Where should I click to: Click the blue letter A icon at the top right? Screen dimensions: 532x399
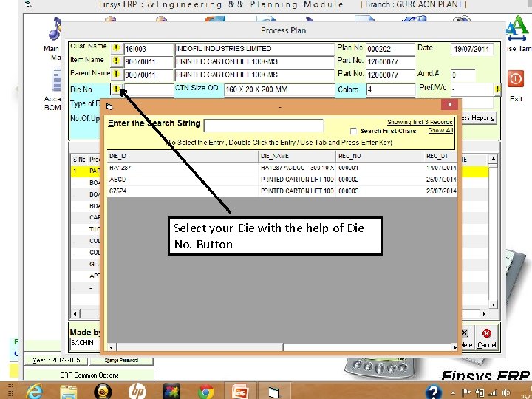[517, 28]
